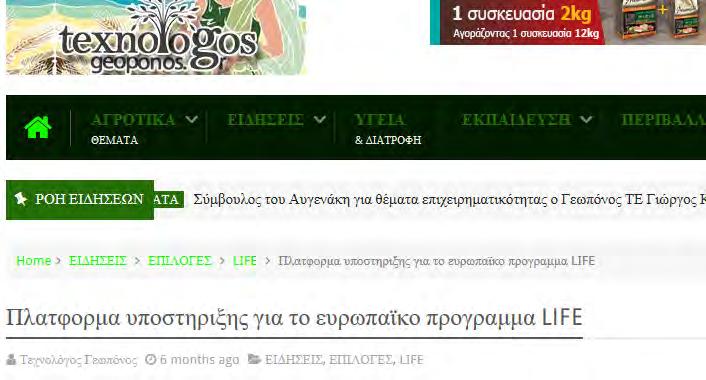Open the texnologos geoponos site logo
706x380 pixels.
click(156, 37)
